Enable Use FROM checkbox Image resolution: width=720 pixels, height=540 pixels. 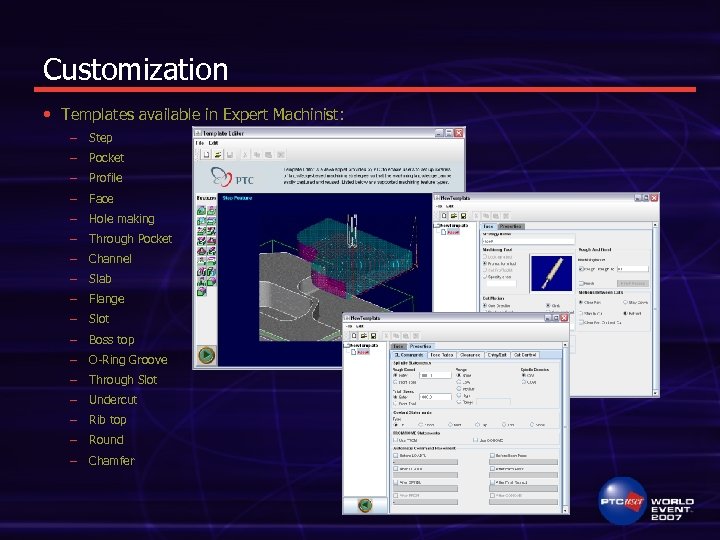[x=395, y=440]
